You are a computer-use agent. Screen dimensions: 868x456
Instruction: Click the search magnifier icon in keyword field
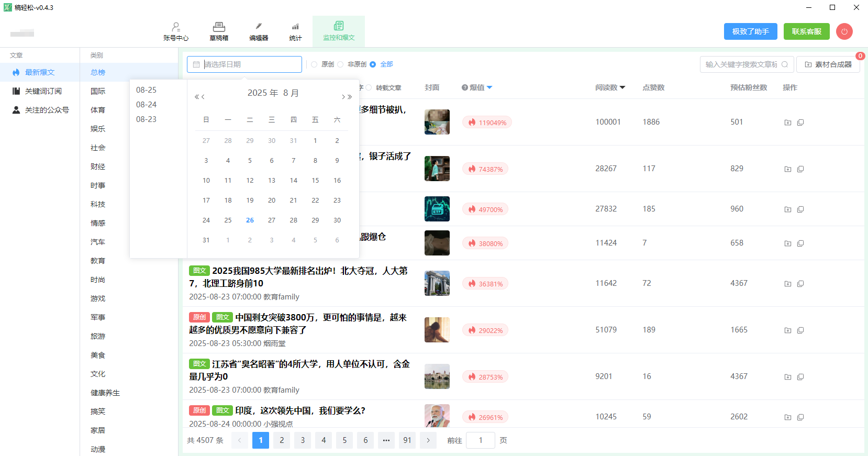(x=785, y=64)
